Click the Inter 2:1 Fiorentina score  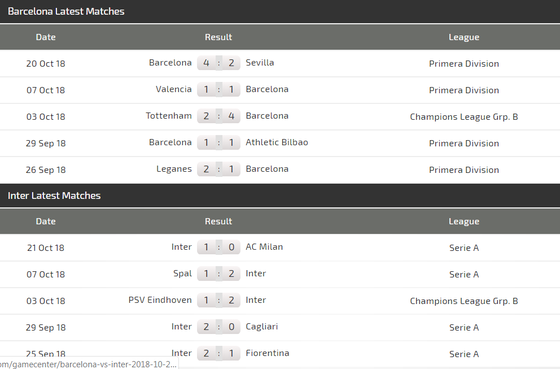point(219,353)
